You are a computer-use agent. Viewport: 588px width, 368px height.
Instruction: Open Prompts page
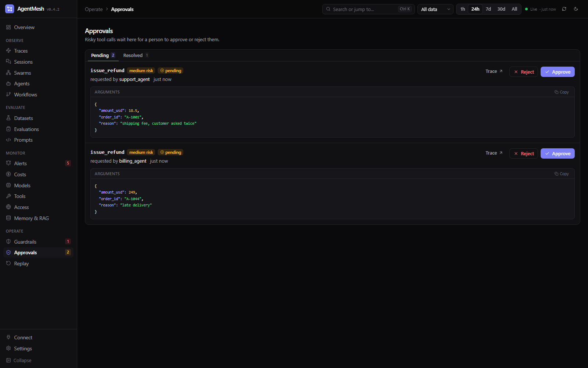click(x=38, y=140)
